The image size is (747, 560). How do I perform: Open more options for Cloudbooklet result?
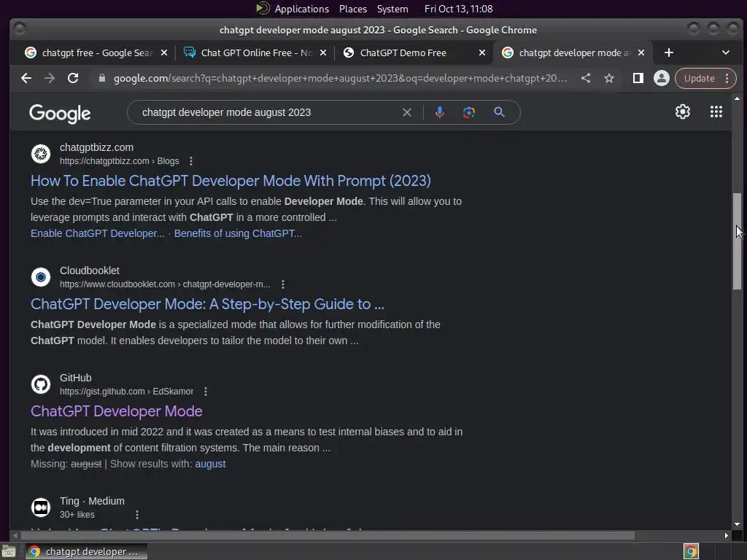click(x=283, y=284)
